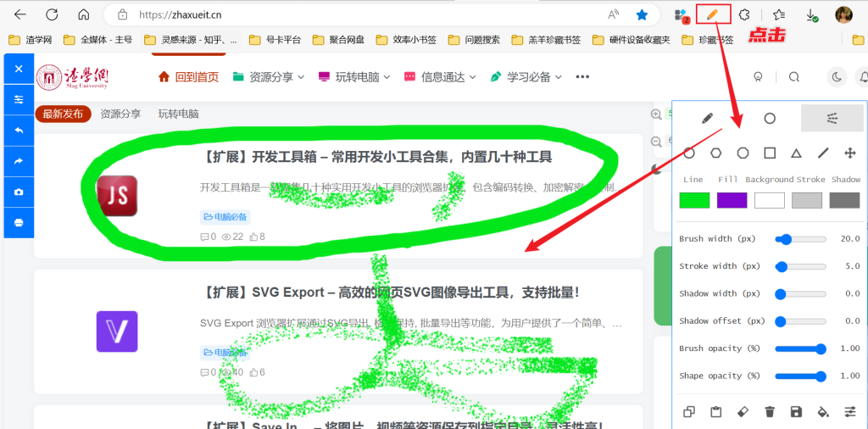Open the browser extensions puzzle icon
The height and width of the screenshot is (429, 868).
coord(746,15)
